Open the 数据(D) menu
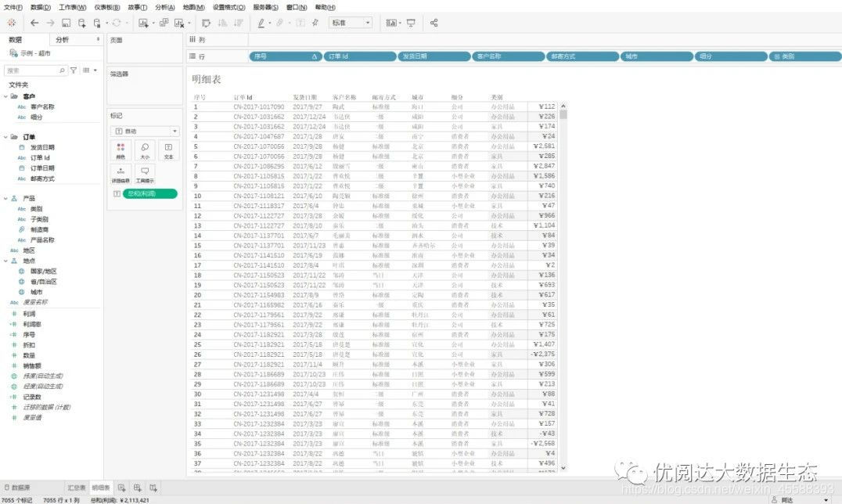This screenshot has height=504, width=842. (x=41, y=7)
